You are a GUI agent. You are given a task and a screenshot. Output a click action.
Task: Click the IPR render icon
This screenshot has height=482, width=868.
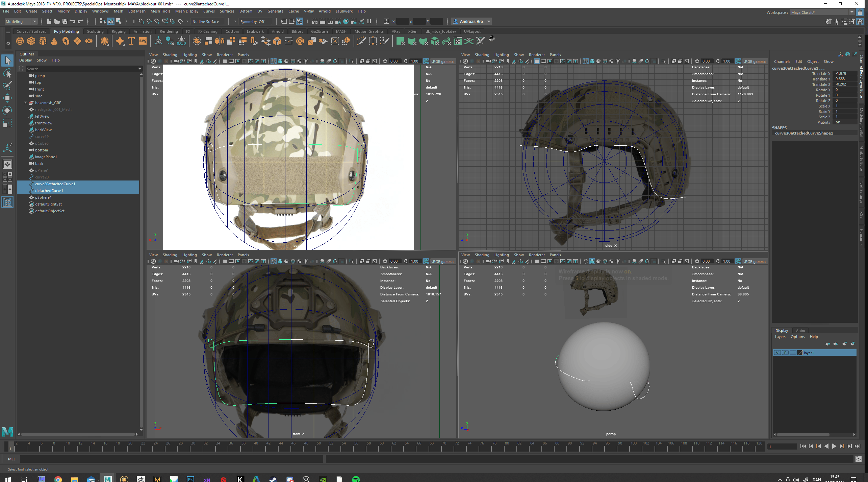pos(330,21)
